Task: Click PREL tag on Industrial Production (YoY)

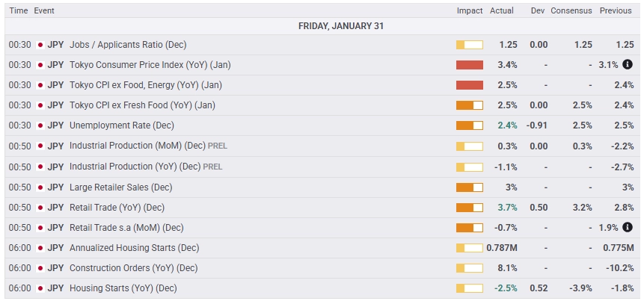Action: tap(212, 167)
